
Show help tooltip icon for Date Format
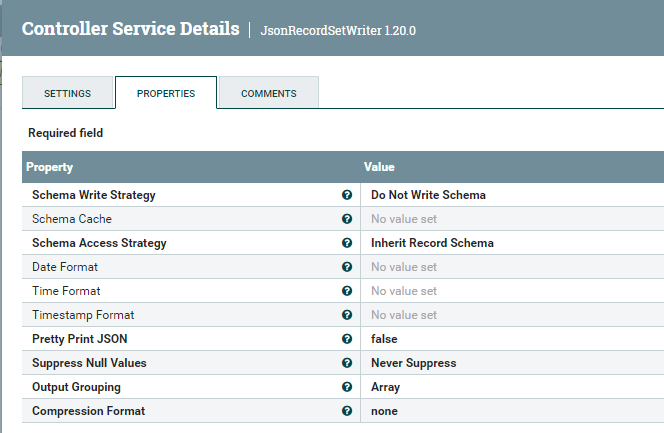(347, 267)
